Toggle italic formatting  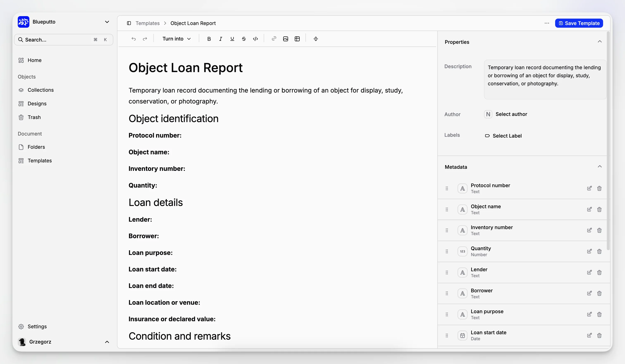pos(221,39)
